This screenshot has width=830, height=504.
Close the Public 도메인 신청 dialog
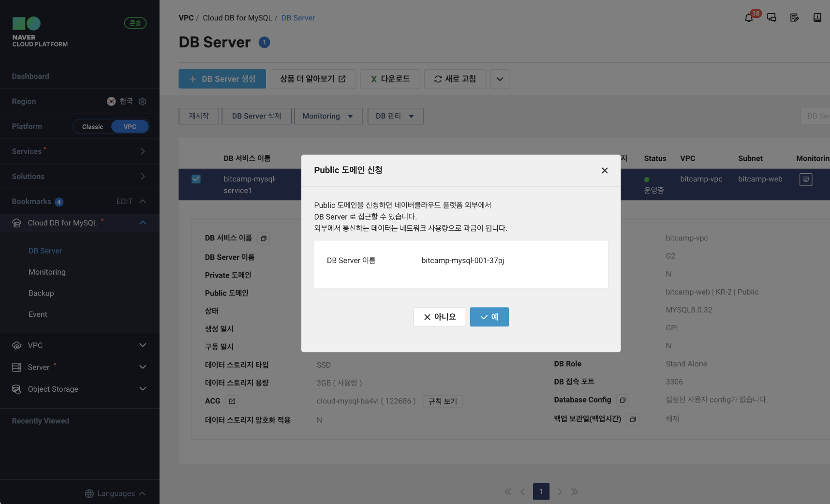tap(605, 170)
